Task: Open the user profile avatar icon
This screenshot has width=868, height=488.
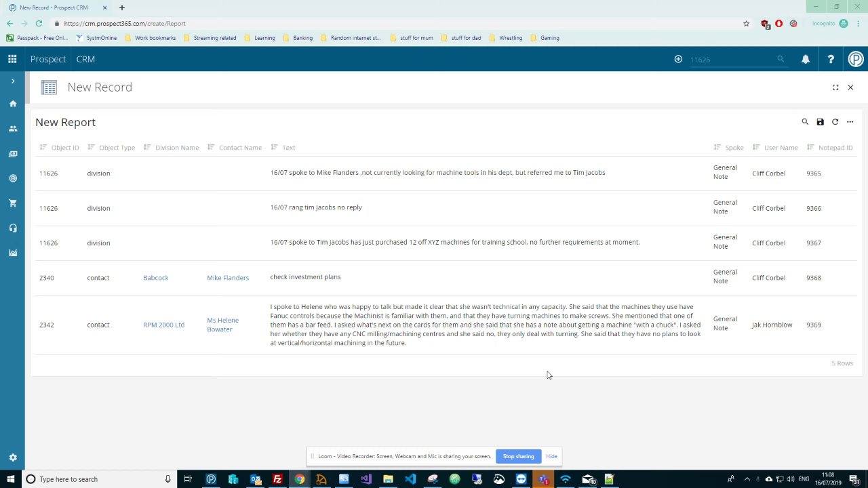Action: [x=856, y=59]
